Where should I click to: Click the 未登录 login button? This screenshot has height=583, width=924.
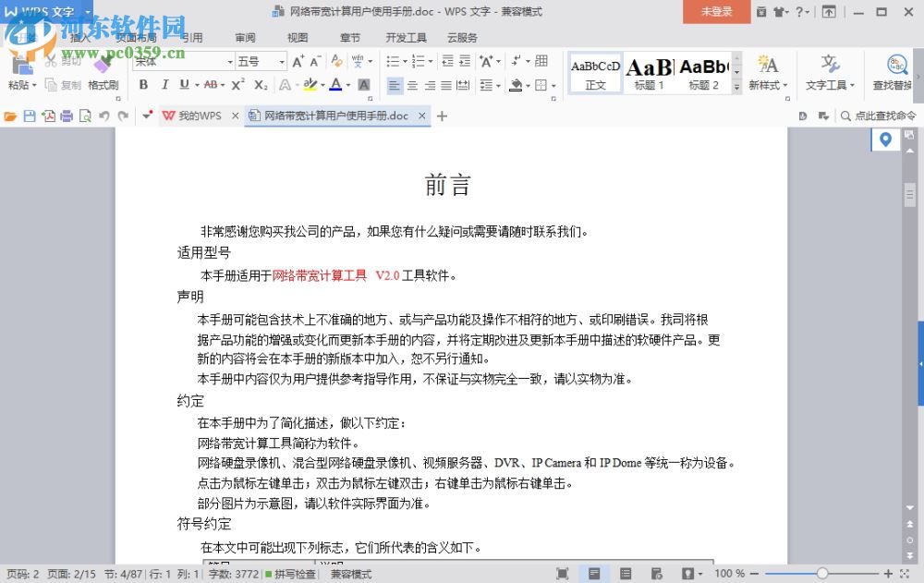pyautogui.click(x=716, y=12)
